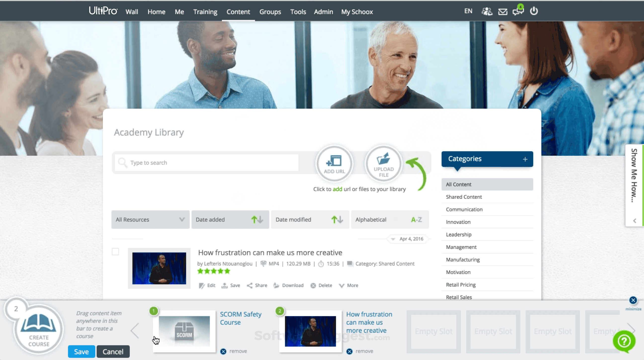The width and height of the screenshot is (644, 360).
Task: Open the Admin menu
Action: tap(323, 11)
